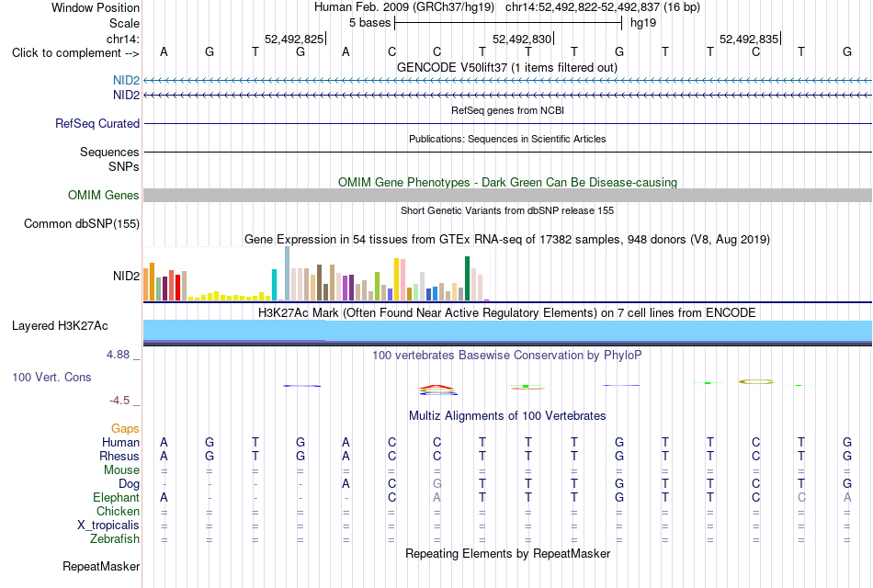Click the gray G in the Dog row
The width and height of the screenshot is (873, 588).
pyautogui.click(x=437, y=484)
